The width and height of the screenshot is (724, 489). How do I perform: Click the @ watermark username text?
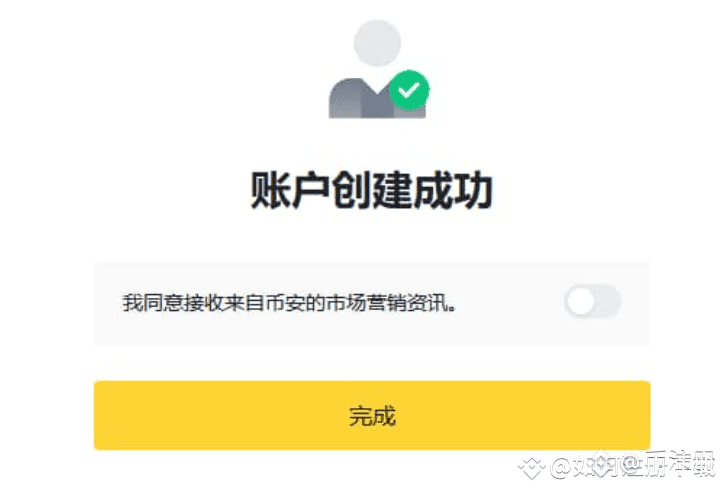coord(633,465)
